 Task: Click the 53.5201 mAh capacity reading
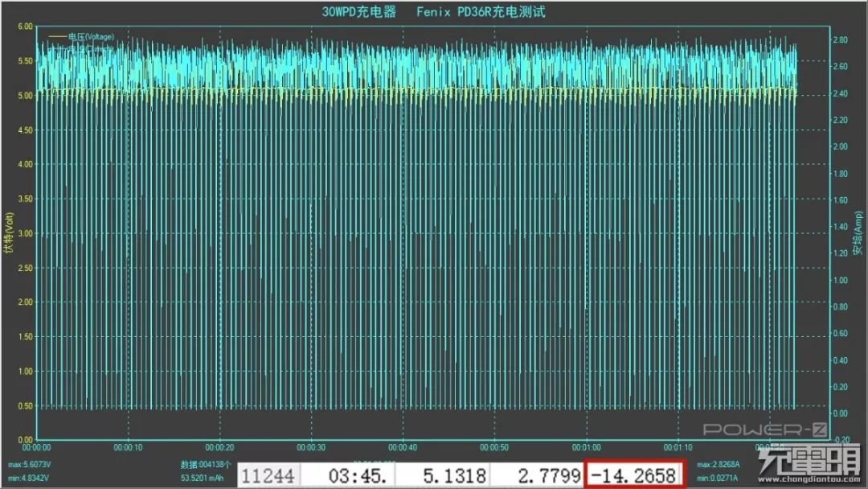(x=202, y=478)
